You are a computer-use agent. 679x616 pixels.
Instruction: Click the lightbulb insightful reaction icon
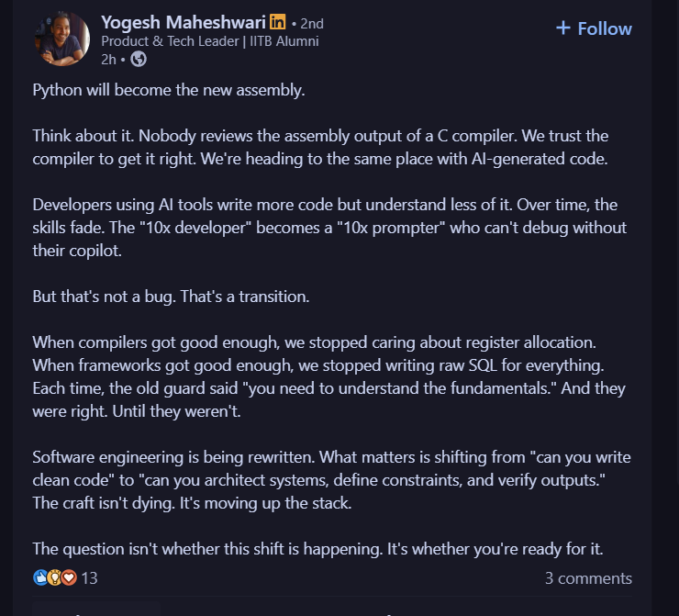coord(54,578)
